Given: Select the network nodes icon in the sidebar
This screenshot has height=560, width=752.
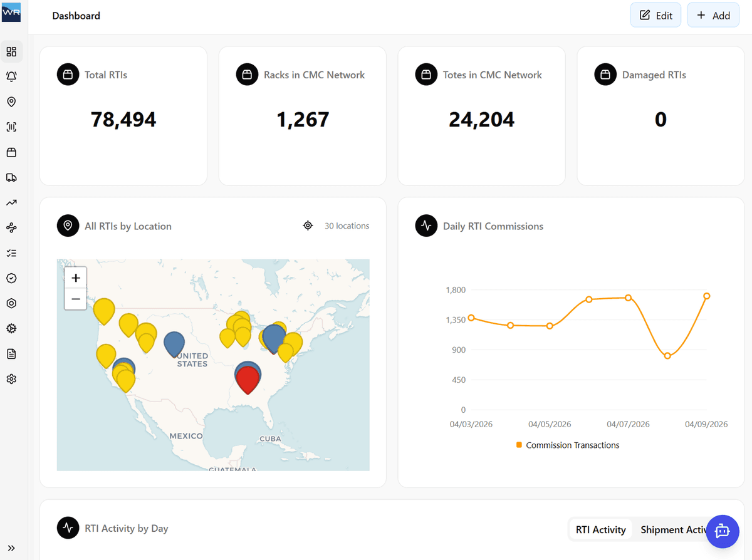Looking at the screenshot, I should [x=11, y=227].
